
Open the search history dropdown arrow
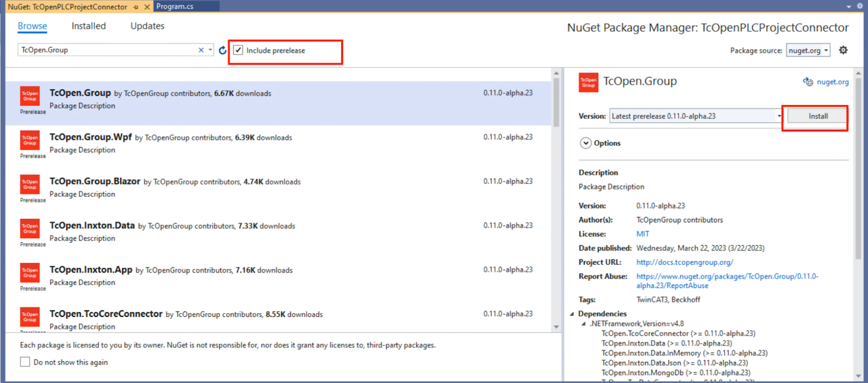[x=210, y=50]
